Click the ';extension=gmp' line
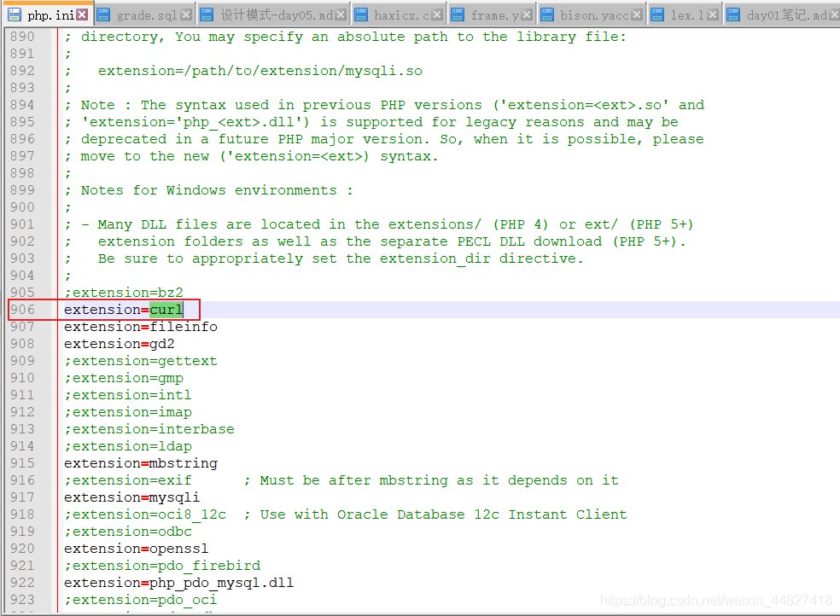840x616 pixels. (x=124, y=378)
